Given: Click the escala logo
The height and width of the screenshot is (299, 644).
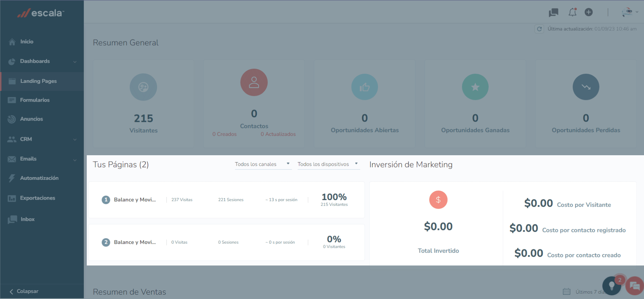Looking at the screenshot, I should 41,13.
